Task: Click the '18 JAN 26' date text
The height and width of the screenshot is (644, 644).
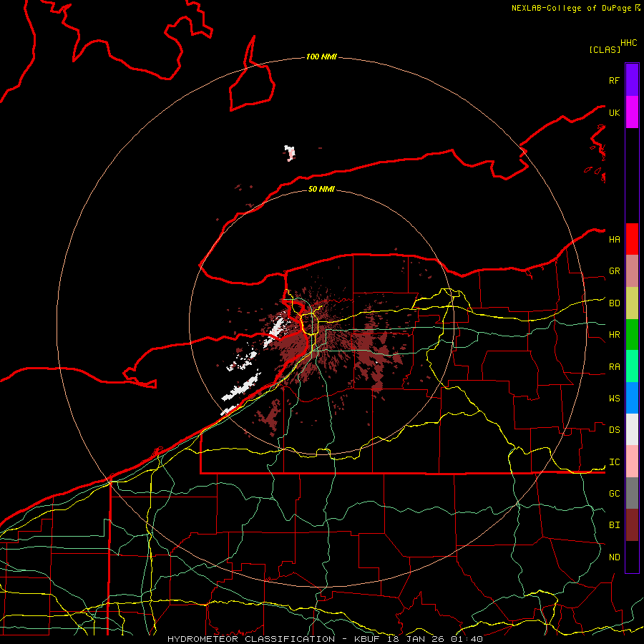Action: coord(415,639)
